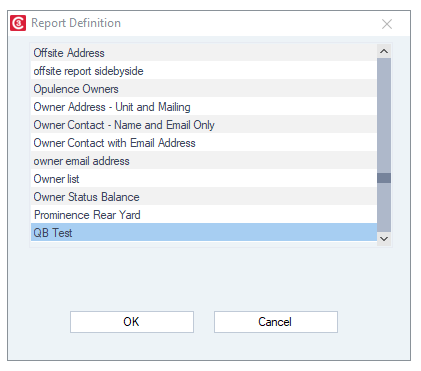This screenshot has width=421, height=371.
Task: Pick Owner Contact with Email Address
Action: point(204,143)
